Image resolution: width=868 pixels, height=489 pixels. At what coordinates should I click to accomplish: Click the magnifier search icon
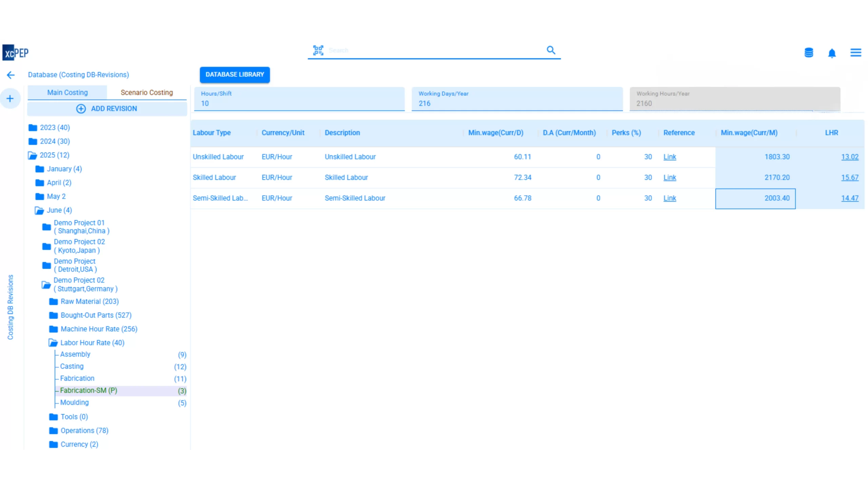point(551,51)
